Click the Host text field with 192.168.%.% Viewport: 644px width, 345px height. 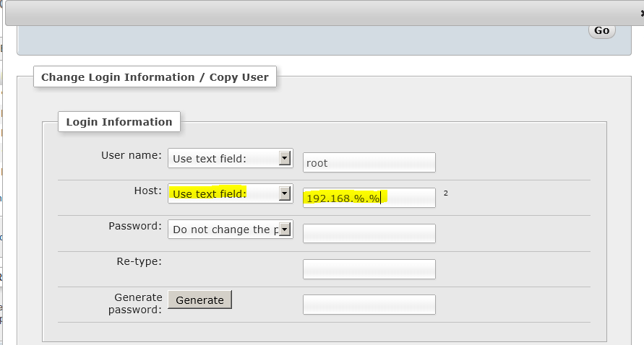[369, 198]
